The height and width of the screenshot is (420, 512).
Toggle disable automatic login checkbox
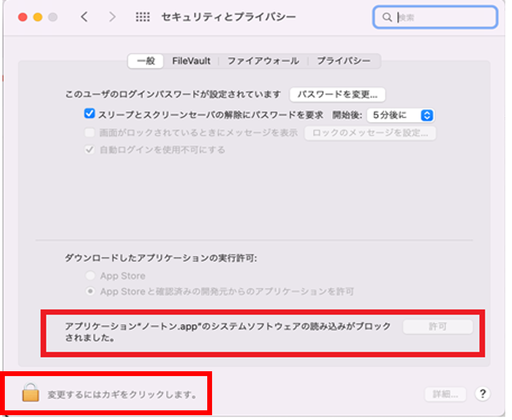pos(90,150)
